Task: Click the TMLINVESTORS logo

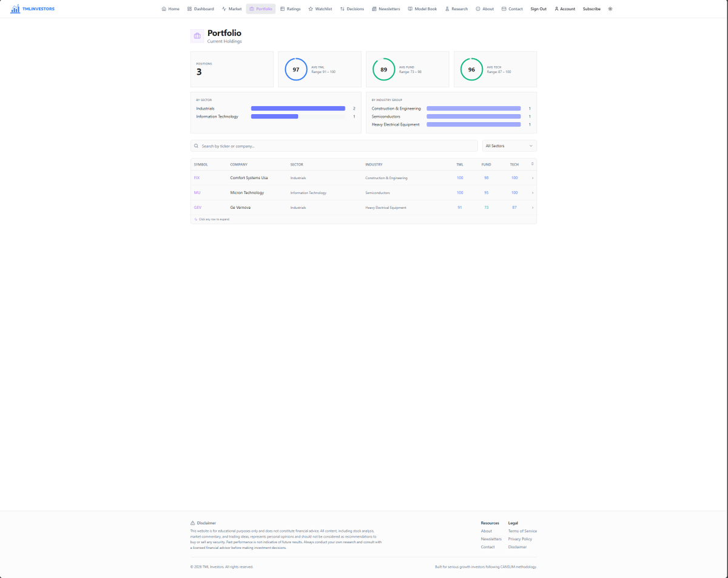Action: click(x=33, y=8)
